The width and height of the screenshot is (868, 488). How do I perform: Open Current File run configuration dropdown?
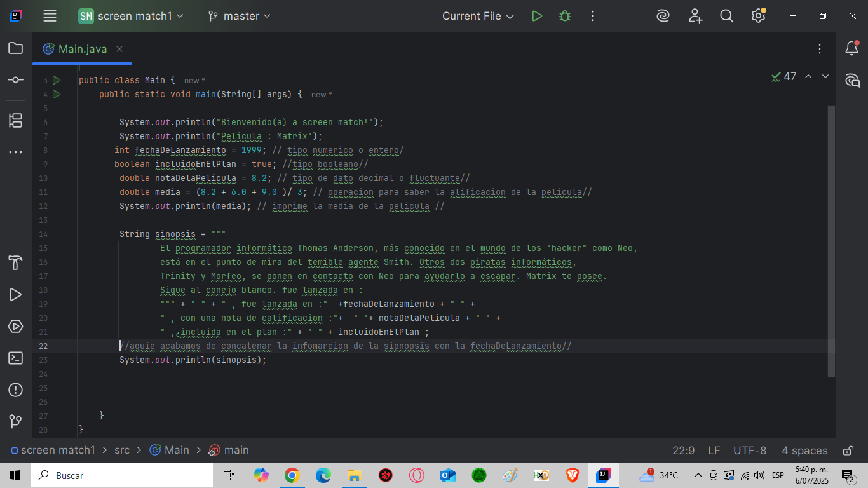(x=478, y=16)
